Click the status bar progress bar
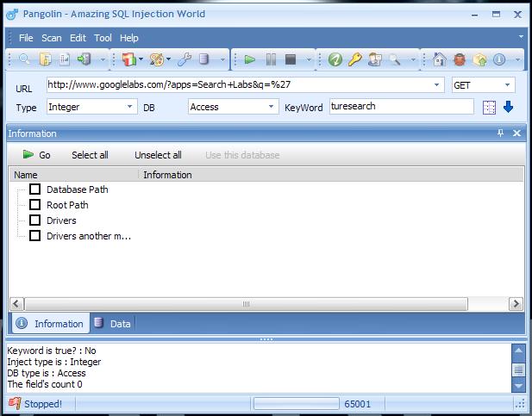The width and height of the screenshot is (532, 416). tap(297, 403)
